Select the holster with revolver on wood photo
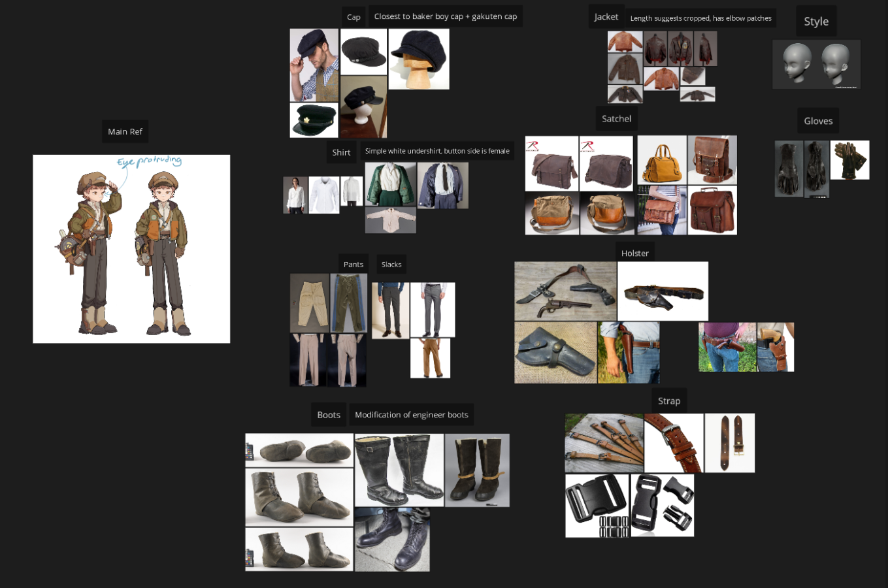 click(x=566, y=291)
